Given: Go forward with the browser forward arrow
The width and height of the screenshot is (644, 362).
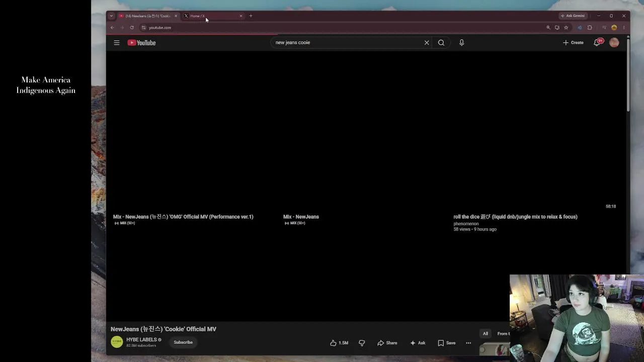Looking at the screenshot, I should pos(122,28).
